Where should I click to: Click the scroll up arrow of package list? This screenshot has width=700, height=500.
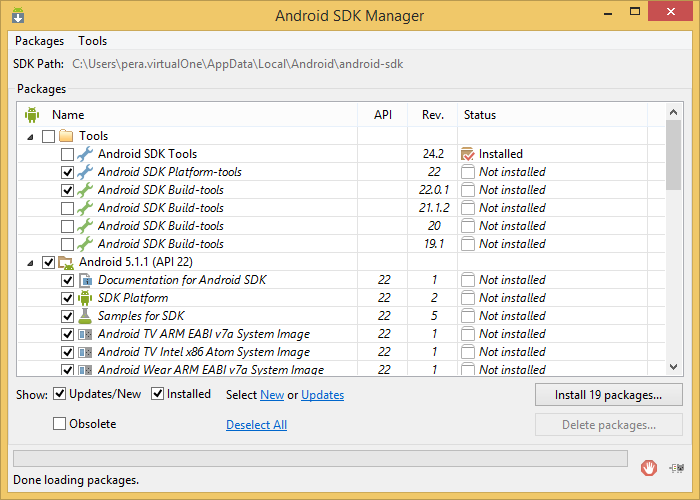click(673, 112)
